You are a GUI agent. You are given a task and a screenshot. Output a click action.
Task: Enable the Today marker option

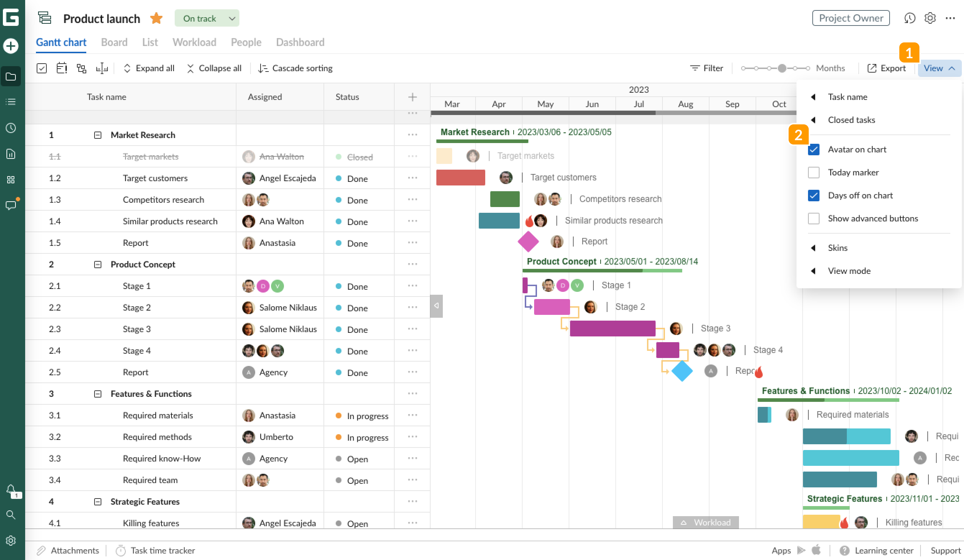click(814, 173)
